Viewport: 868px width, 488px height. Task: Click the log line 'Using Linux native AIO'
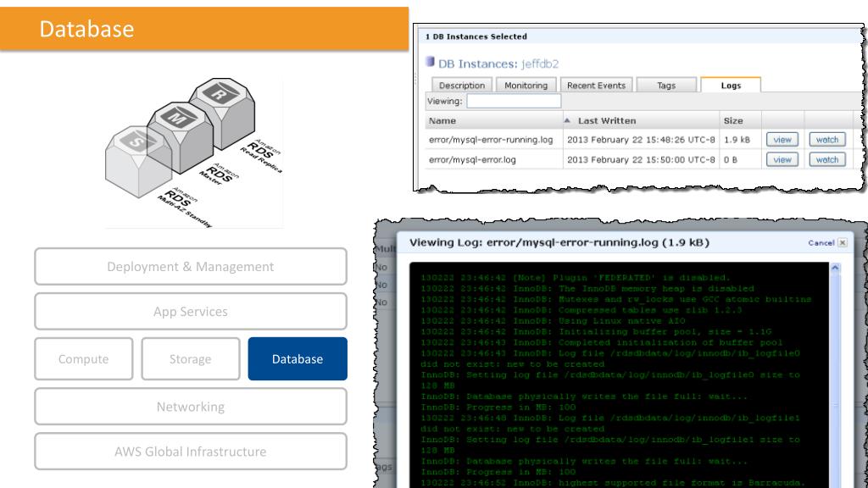(553, 321)
